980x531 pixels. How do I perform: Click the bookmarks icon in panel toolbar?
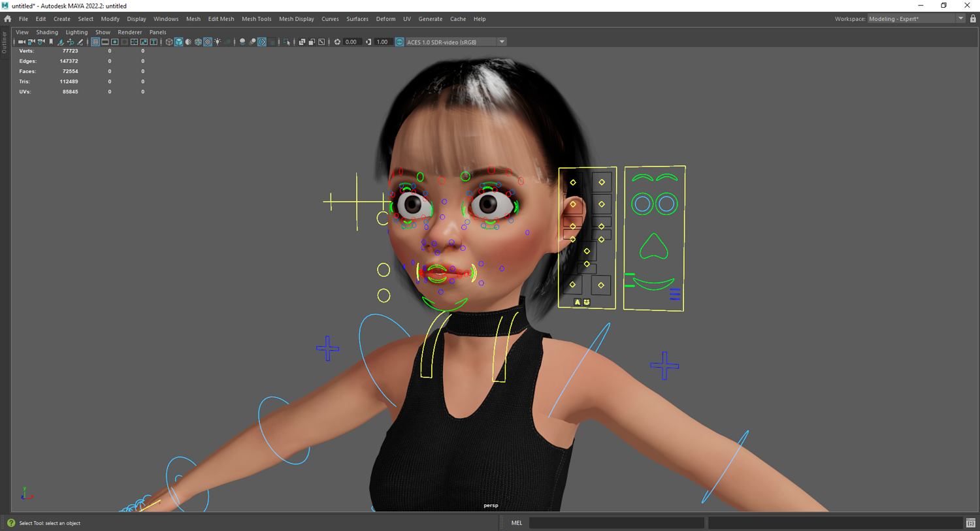pyautogui.click(x=51, y=42)
